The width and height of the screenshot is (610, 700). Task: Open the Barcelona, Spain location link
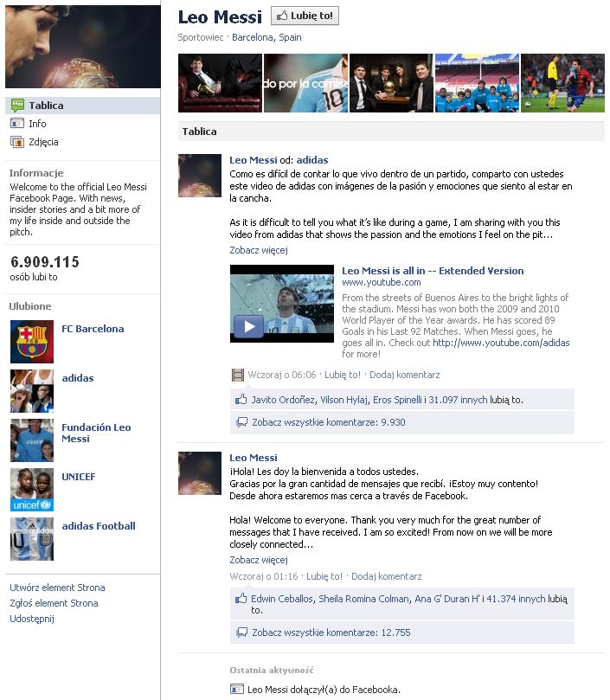tap(266, 37)
